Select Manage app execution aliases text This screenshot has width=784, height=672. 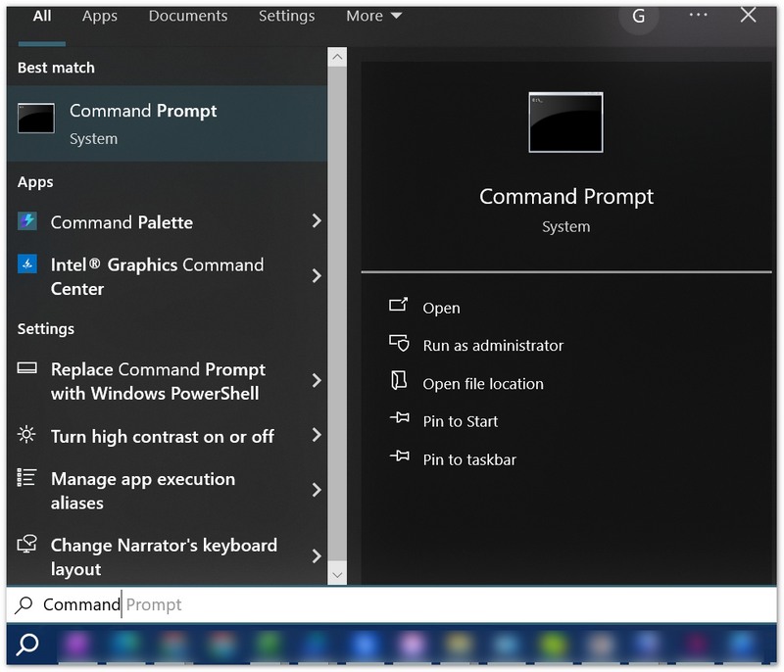(x=142, y=491)
